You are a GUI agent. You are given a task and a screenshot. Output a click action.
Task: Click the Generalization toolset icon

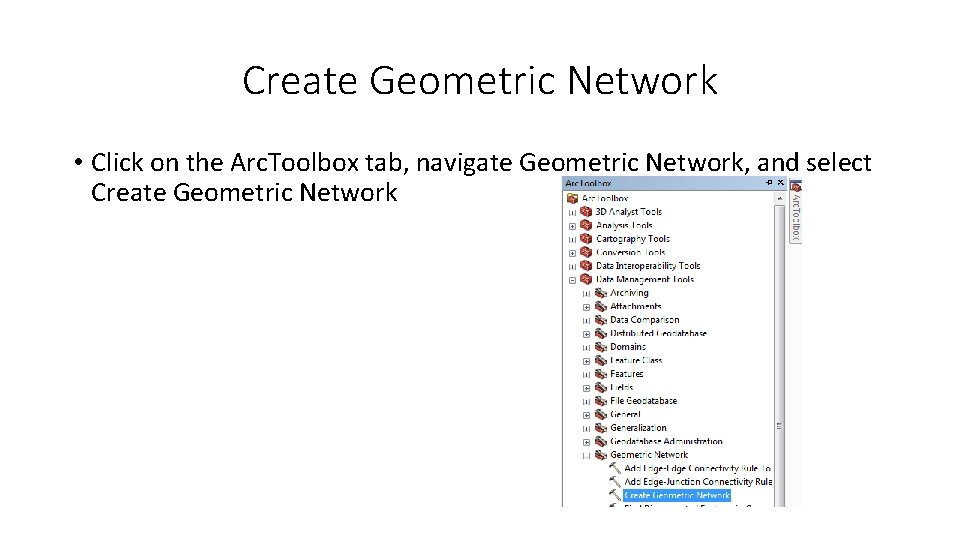point(601,428)
